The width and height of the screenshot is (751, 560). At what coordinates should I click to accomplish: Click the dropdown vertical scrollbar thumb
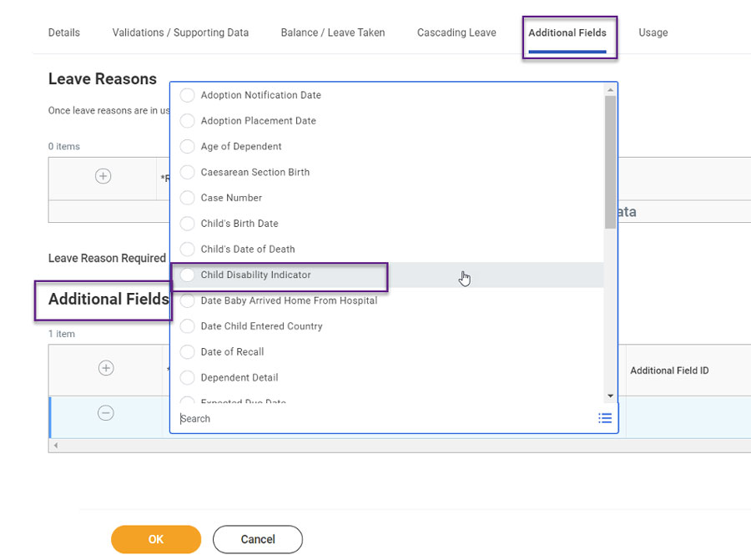pos(610,162)
